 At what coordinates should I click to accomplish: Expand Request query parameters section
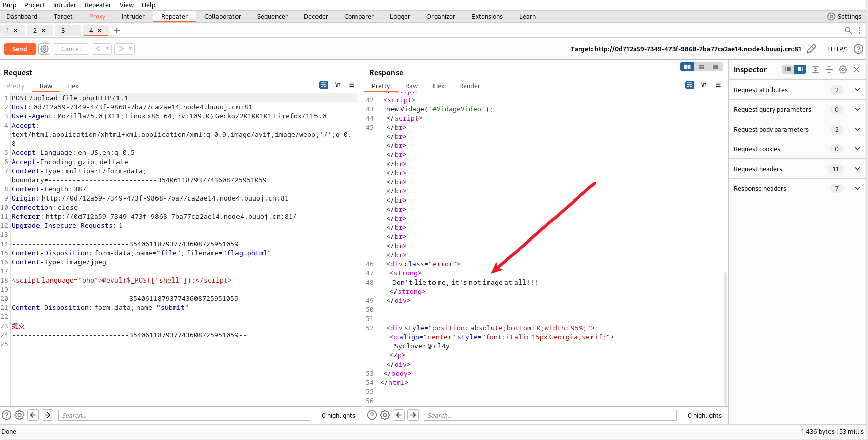click(798, 109)
